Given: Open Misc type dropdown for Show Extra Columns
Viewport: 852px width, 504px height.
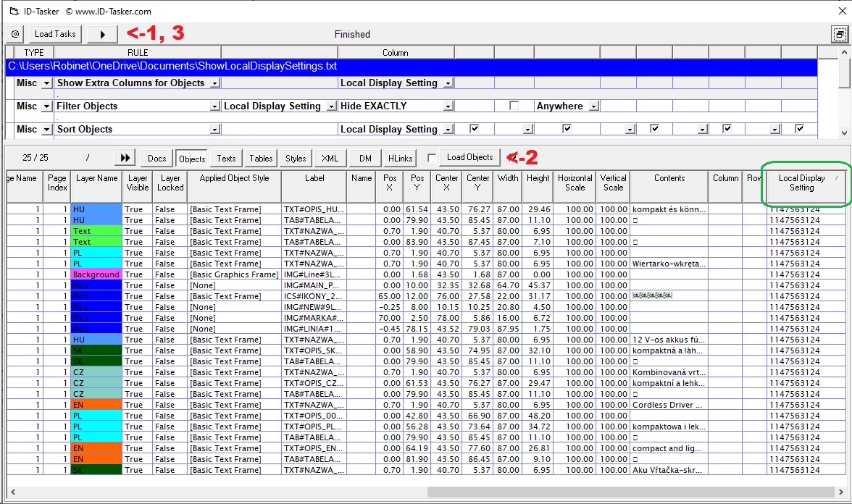Looking at the screenshot, I should [46, 83].
